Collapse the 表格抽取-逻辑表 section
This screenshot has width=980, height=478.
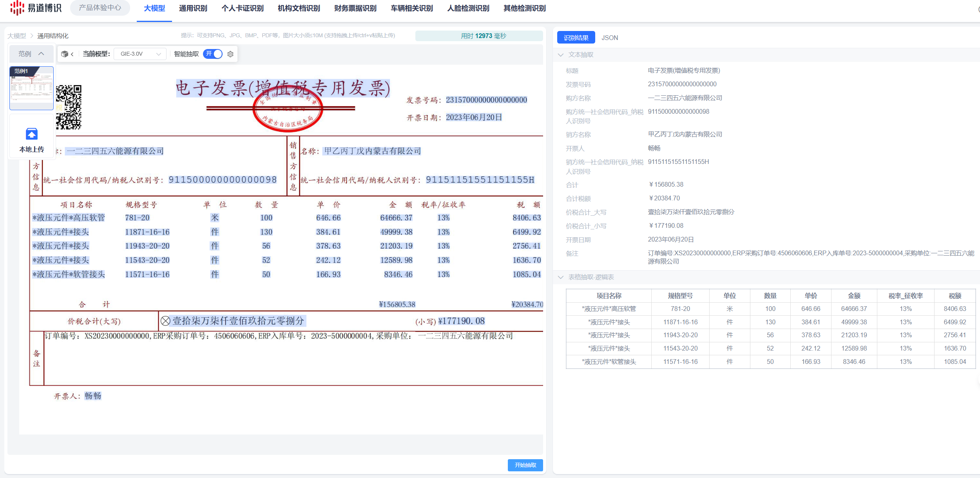click(561, 277)
